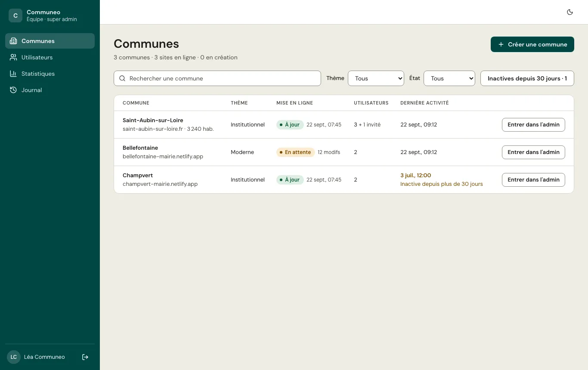Click the logout icon next to Léa Communeo
The height and width of the screenshot is (370, 588).
(85, 357)
